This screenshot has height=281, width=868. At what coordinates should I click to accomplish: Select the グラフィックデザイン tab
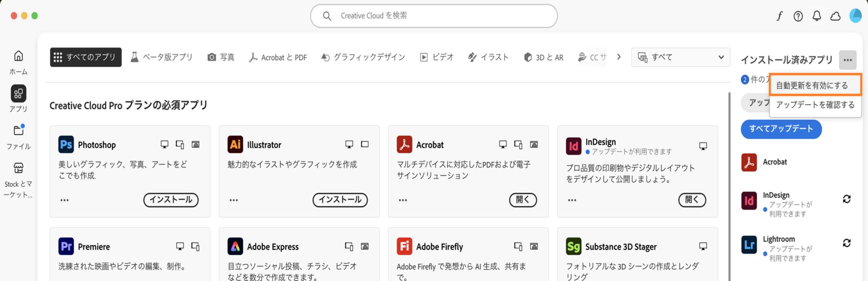363,57
